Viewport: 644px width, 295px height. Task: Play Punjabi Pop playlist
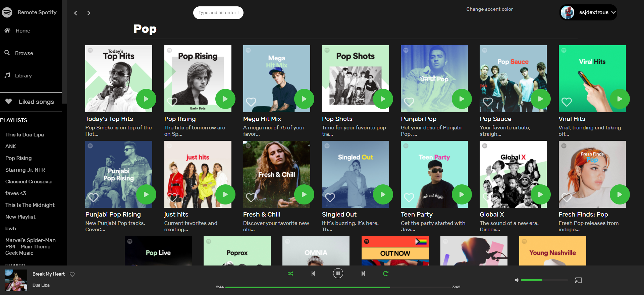(x=462, y=99)
